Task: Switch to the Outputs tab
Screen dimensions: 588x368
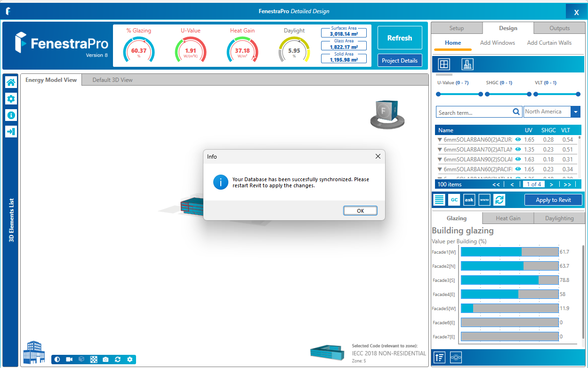Action: (x=560, y=28)
